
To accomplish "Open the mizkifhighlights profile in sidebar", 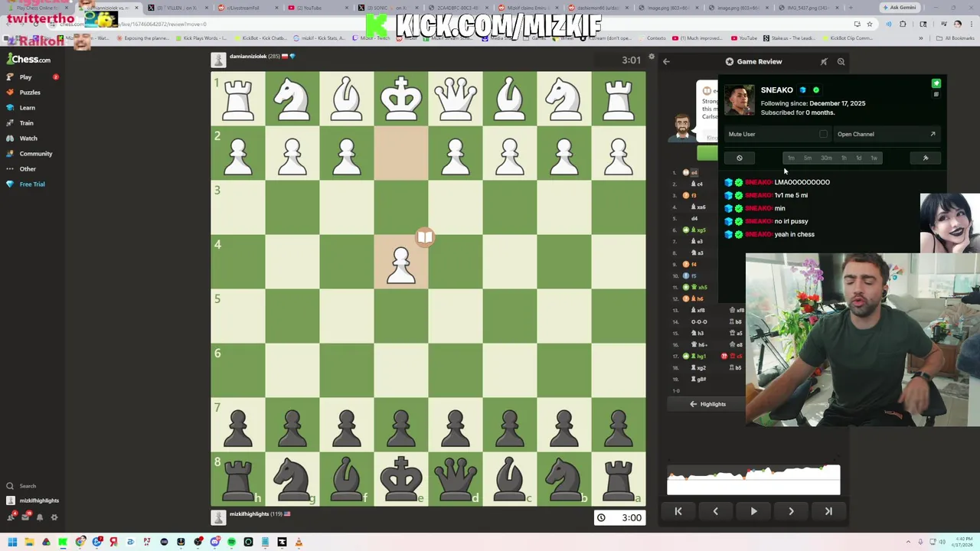I will click(33, 500).
